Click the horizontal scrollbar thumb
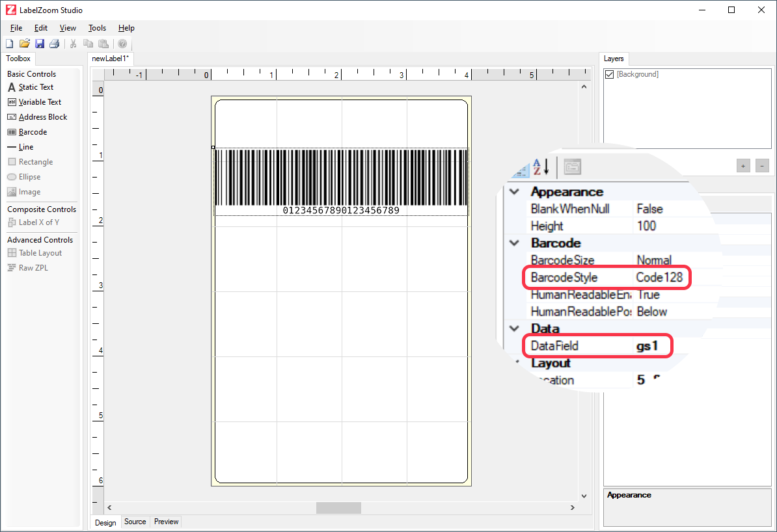 point(338,508)
